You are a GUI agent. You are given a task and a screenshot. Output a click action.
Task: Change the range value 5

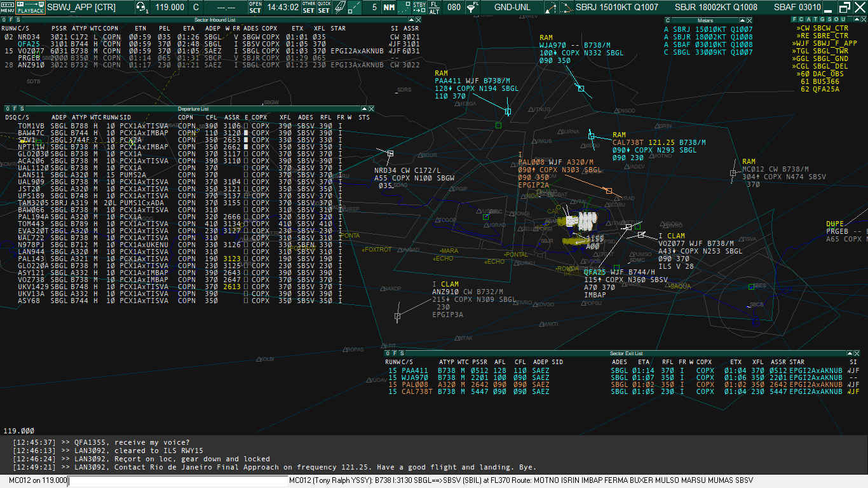pyautogui.click(x=374, y=8)
